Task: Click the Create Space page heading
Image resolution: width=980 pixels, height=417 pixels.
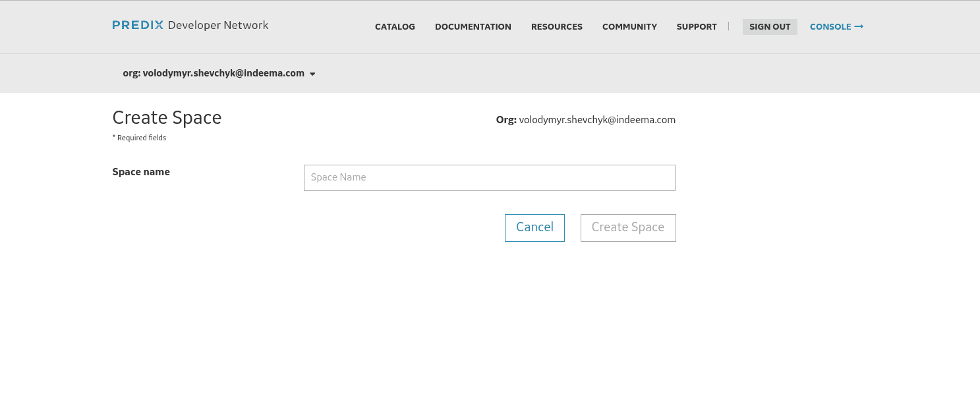Action: (167, 118)
